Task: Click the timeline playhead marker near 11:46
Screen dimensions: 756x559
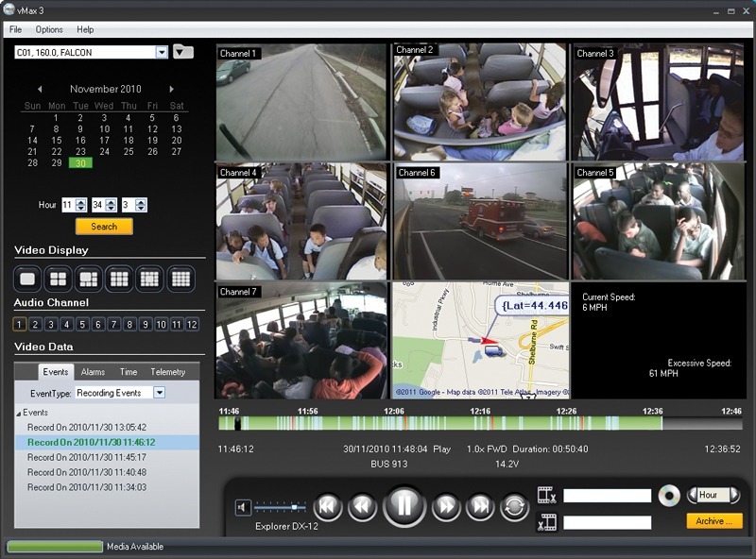Action: 237,424
